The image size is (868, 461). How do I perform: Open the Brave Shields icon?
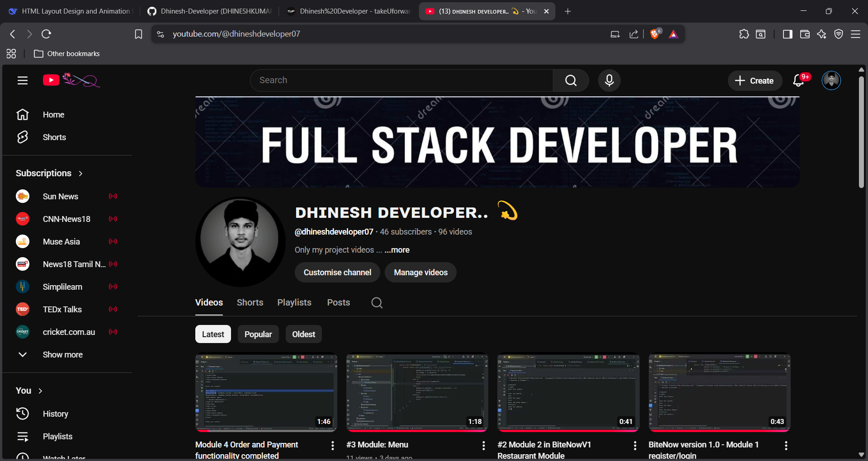(655, 33)
